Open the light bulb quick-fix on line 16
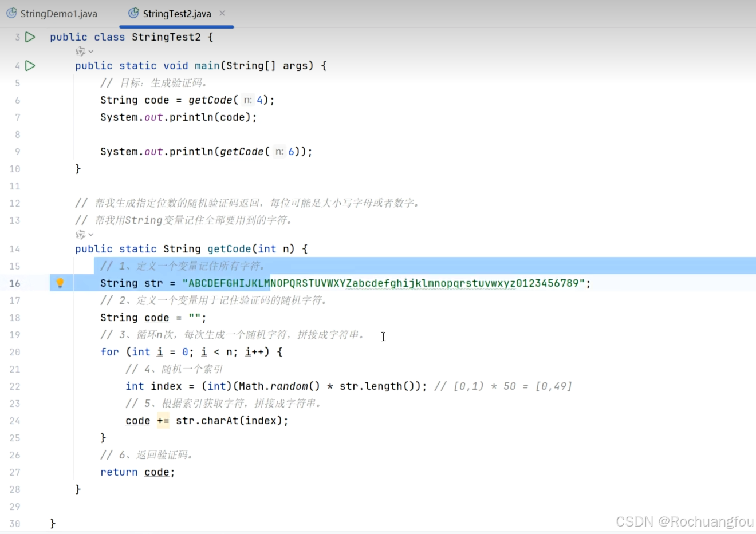The height and width of the screenshot is (534, 756). [x=60, y=283]
